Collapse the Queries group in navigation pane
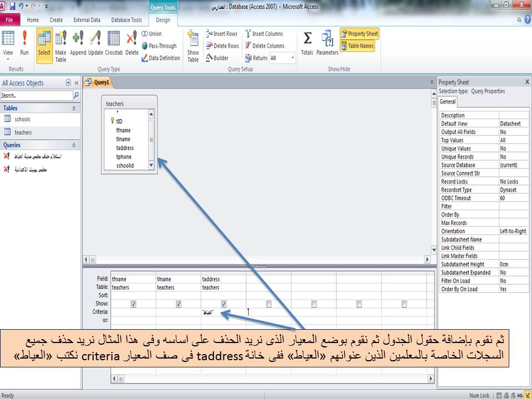Viewport: 532px width, 399px height. (x=74, y=145)
